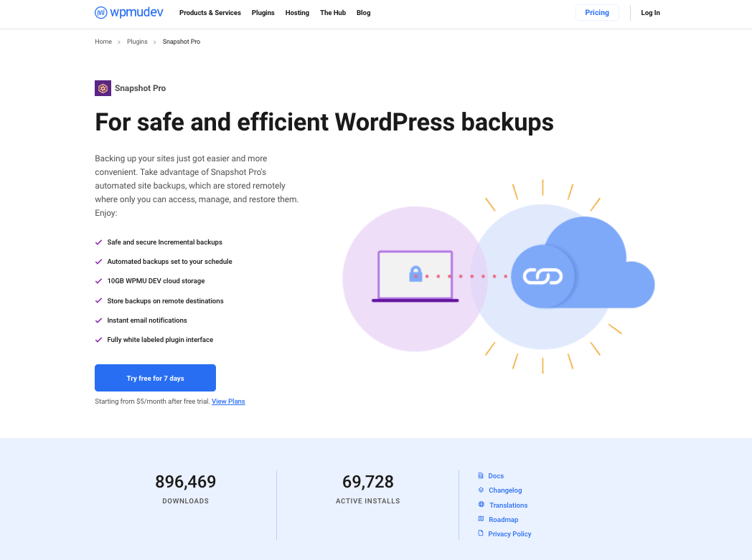Click the Privacy Policy page icon
The height and width of the screenshot is (560, 752).
click(x=480, y=533)
